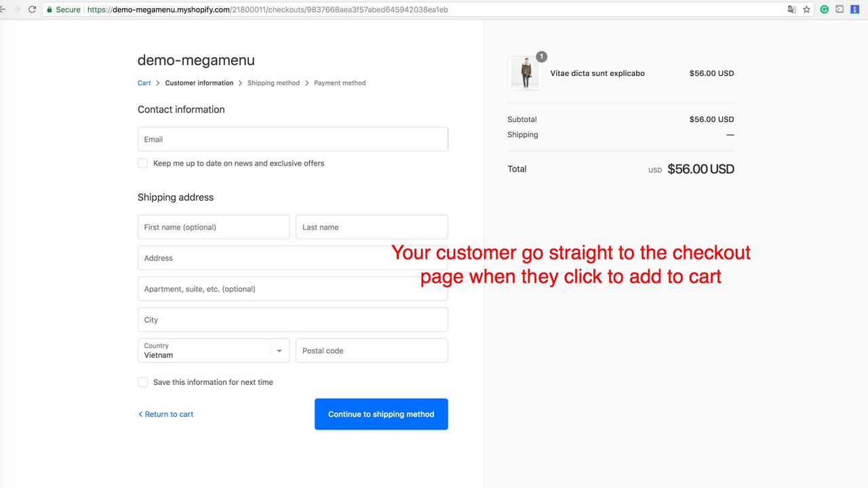Go to the Payment method step

pos(340,83)
